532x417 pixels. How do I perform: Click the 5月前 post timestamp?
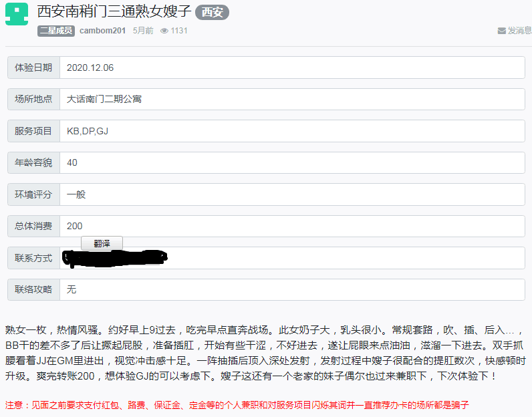pyautogui.click(x=143, y=31)
